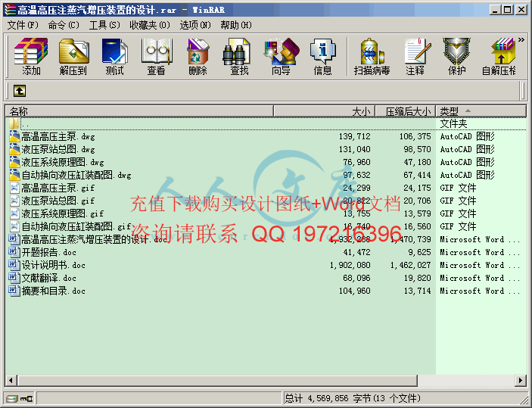The width and height of the screenshot is (532, 408).
Task: Click the 删除 (Delete) toolbar icon
Action: coord(198,56)
